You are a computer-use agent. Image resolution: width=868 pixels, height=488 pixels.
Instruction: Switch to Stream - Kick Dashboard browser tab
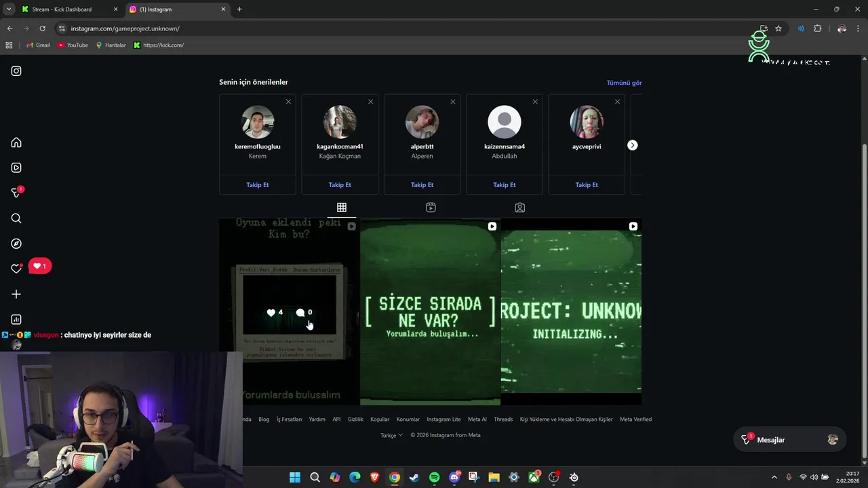coord(70,9)
